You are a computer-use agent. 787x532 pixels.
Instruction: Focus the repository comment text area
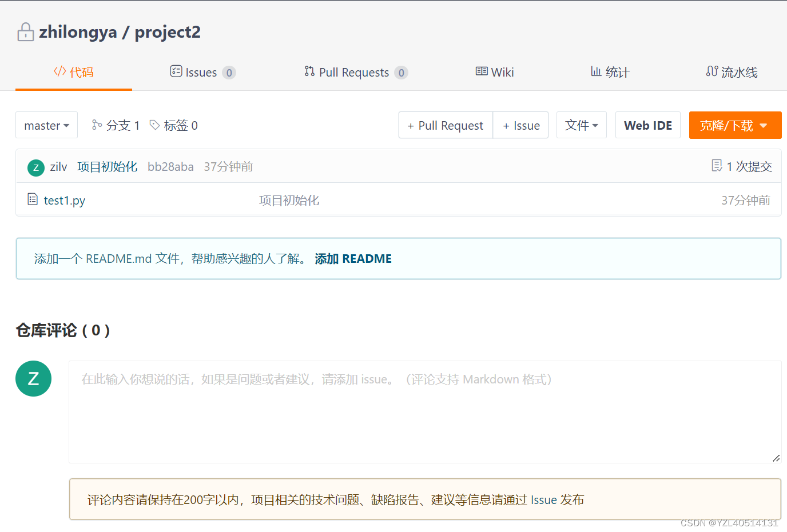[425, 412]
